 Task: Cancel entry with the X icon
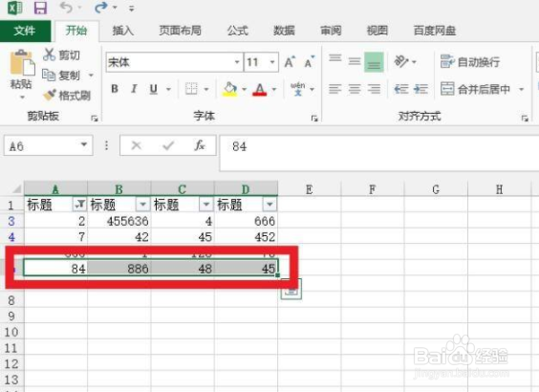pos(137,145)
